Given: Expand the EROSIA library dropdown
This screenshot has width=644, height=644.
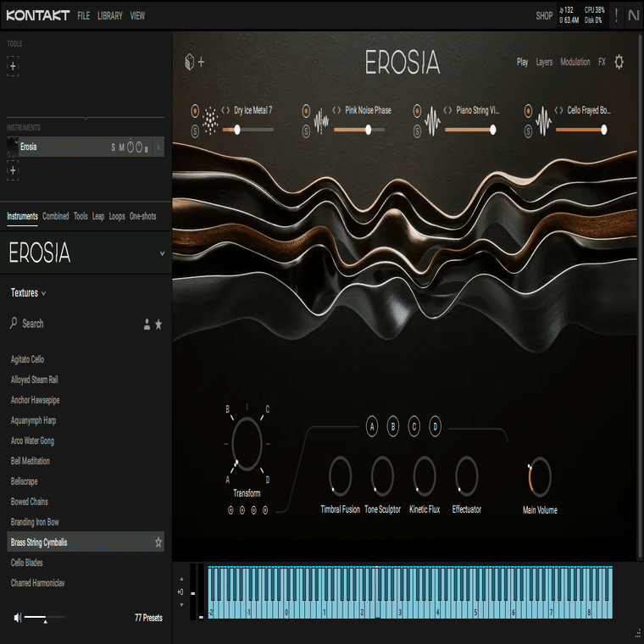Looking at the screenshot, I should click(162, 253).
